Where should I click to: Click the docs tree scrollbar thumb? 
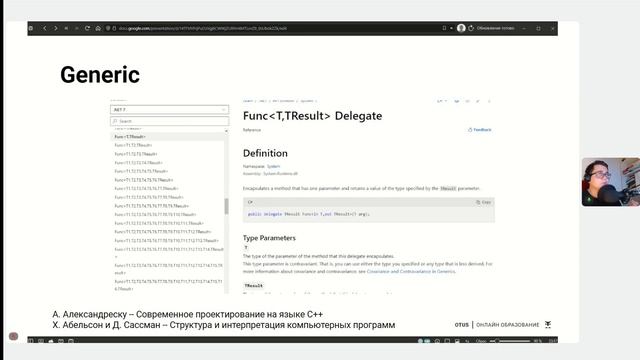(227, 206)
